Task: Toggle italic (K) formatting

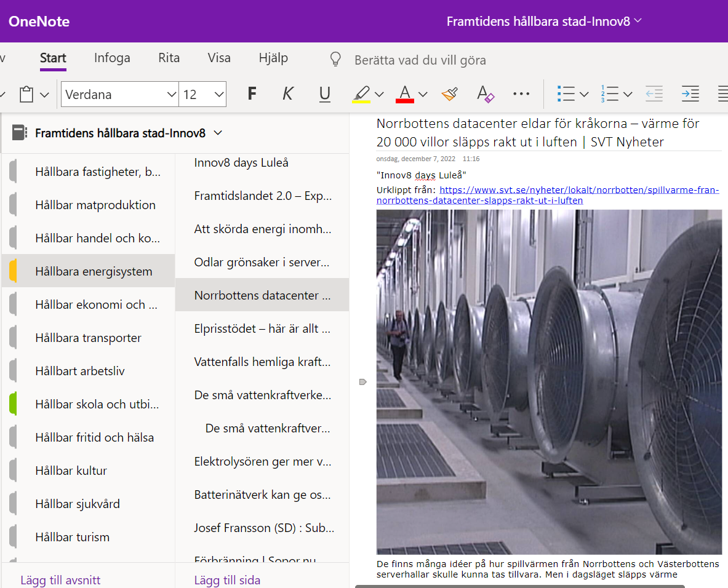Action: pos(288,93)
